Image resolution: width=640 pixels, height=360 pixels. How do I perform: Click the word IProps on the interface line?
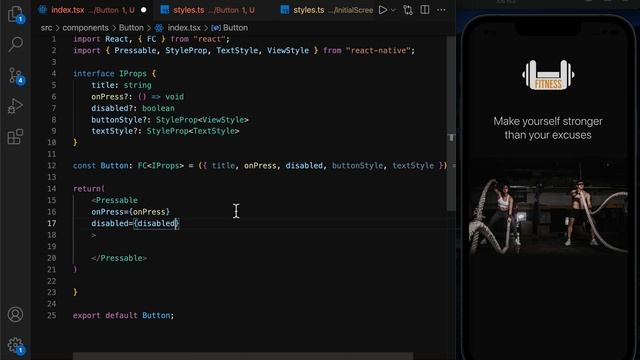click(133, 73)
